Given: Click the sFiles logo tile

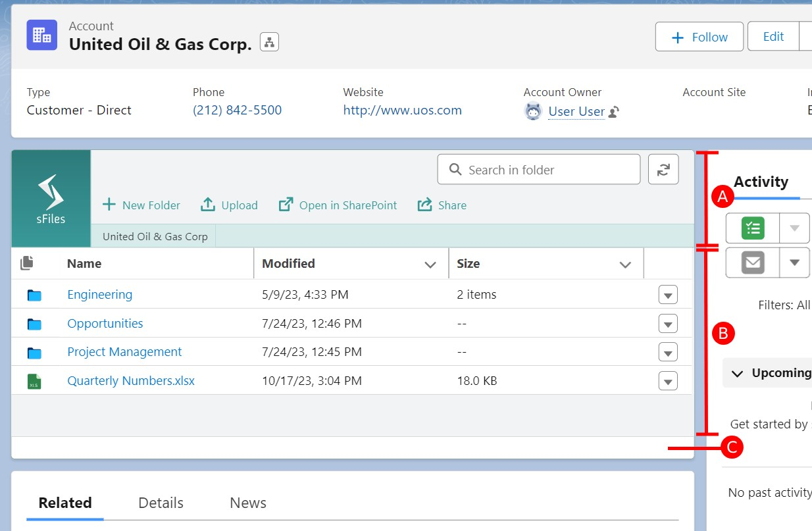Looking at the screenshot, I should pyautogui.click(x=51, y=199).
